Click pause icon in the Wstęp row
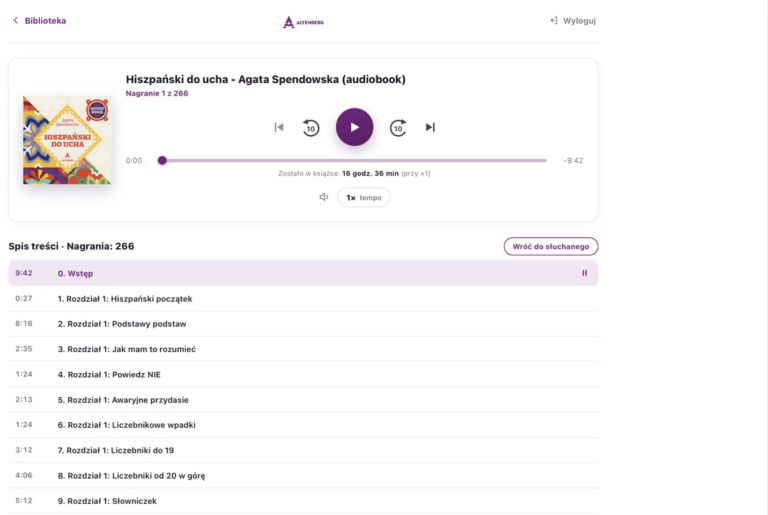Image resolution: width=768 pixels, height=515 pixels. tap(584, 273)
